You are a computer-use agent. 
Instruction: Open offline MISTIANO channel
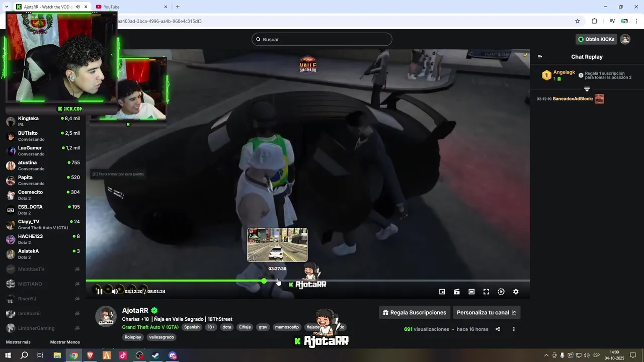pyautogui.click(x=43, y=284)
